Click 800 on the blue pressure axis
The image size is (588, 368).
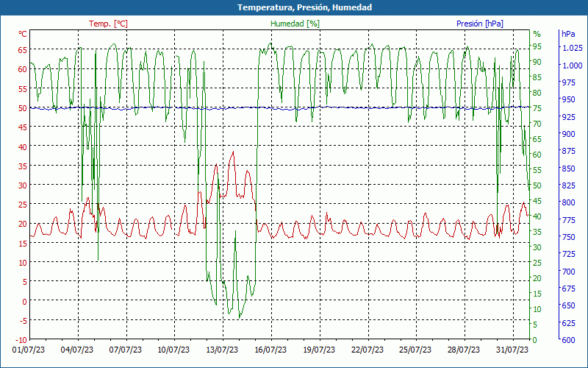click(569, 202)
